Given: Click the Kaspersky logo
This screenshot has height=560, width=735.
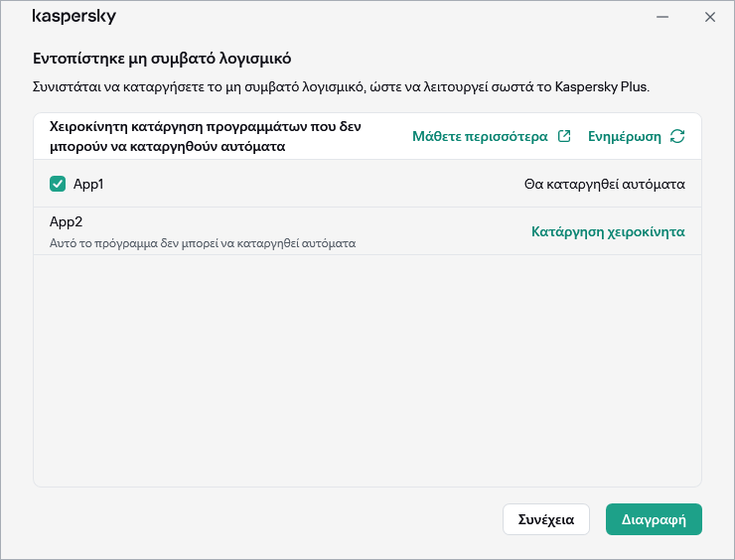Looking at the screenshot, I should click(73, 17).
